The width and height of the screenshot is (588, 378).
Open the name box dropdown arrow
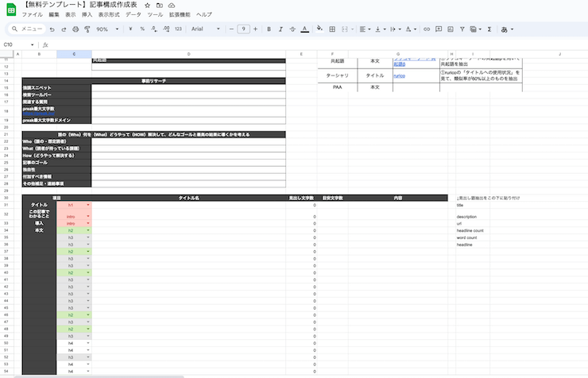[33, 44]
